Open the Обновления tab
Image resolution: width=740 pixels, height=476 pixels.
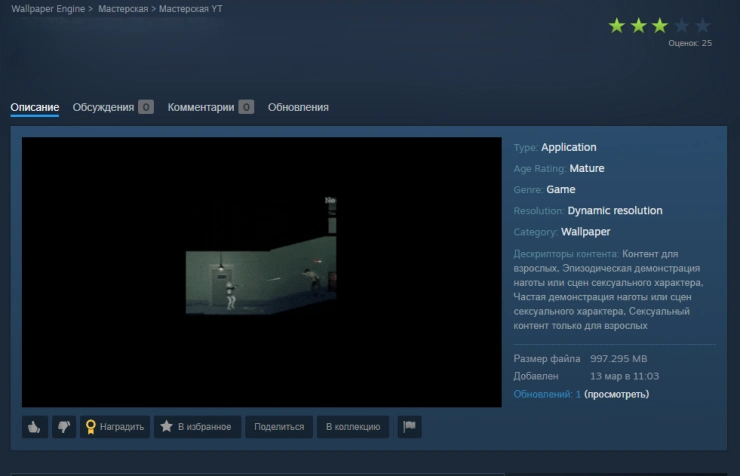tap(298, 107)
